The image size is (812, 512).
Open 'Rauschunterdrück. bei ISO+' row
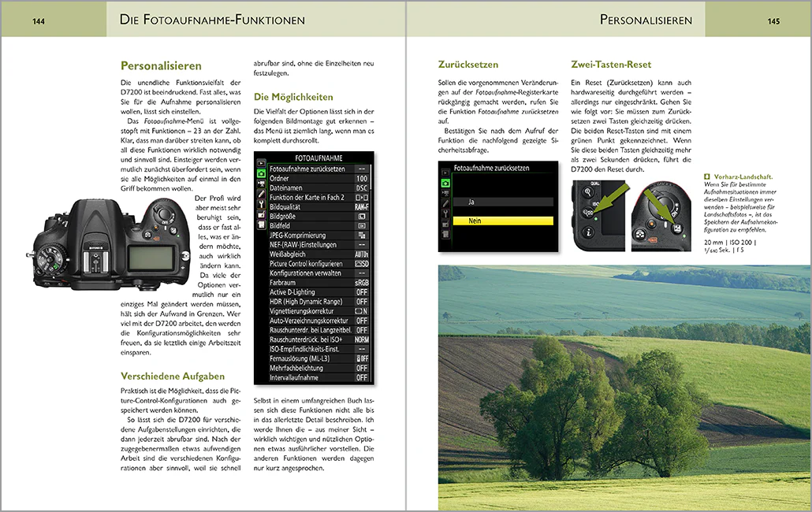tap(318, 339)
